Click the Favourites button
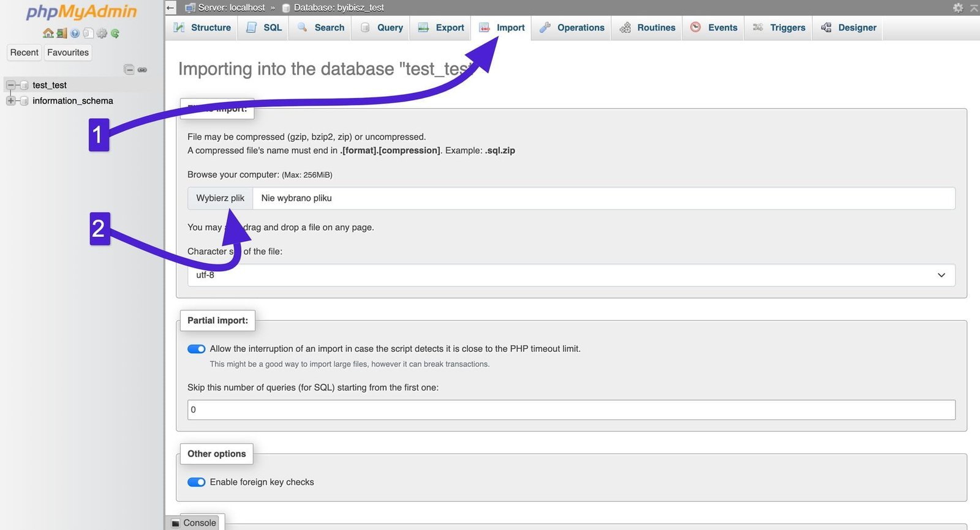This screenshot has height=530, width=980. coord(68,53)
